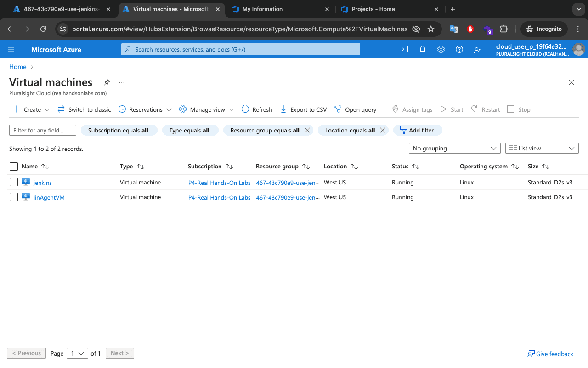Open a new browser tab
This screenshot has width=588, height=368.
pyautogui.click(x=453, y=9)
